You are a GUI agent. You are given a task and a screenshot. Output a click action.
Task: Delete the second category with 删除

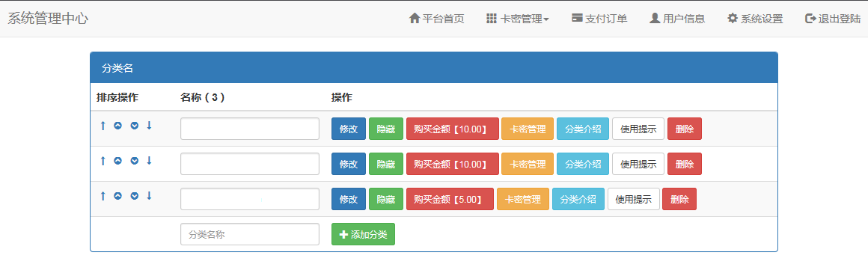click(x=685, y=164)
